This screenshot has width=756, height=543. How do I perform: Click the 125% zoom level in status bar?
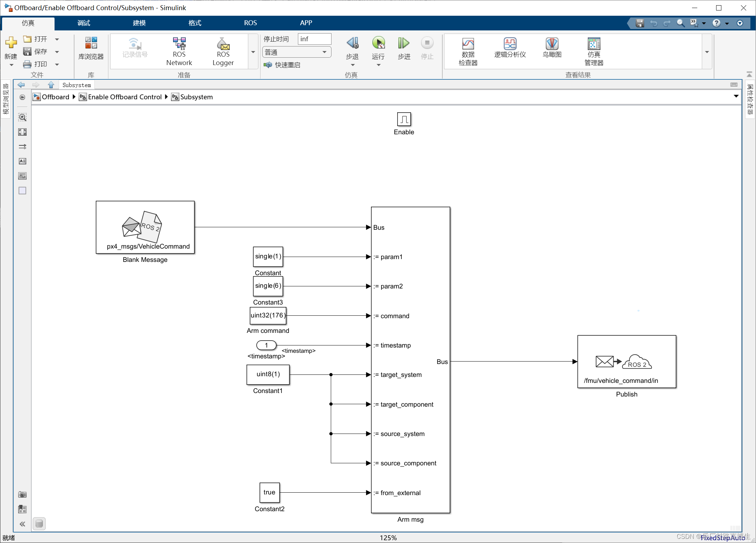[x=388, y=538]
